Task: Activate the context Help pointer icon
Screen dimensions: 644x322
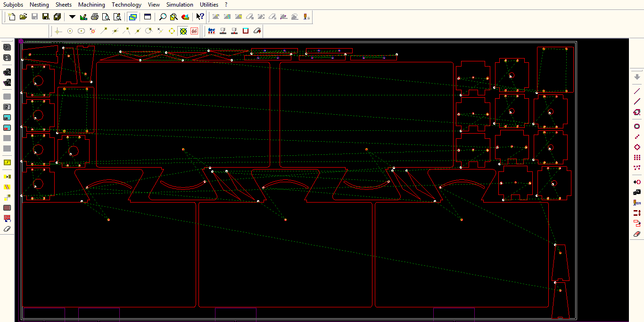Action: coord(200,17)
